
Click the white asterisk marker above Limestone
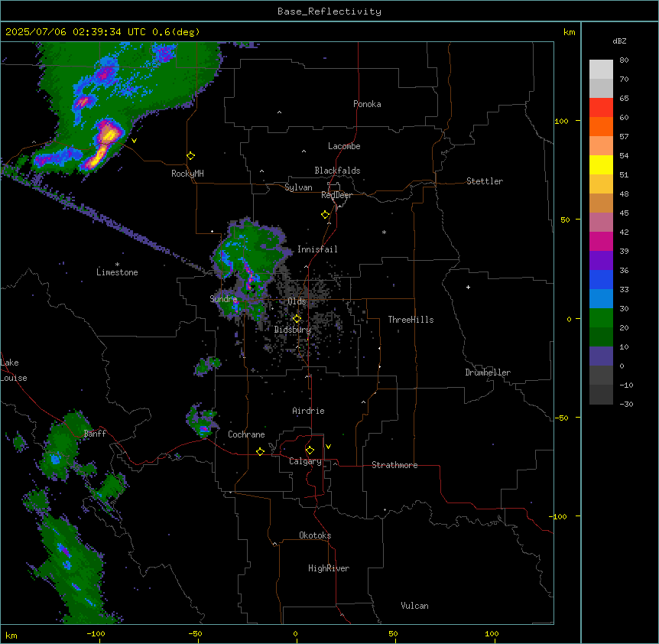click(117, 265)
